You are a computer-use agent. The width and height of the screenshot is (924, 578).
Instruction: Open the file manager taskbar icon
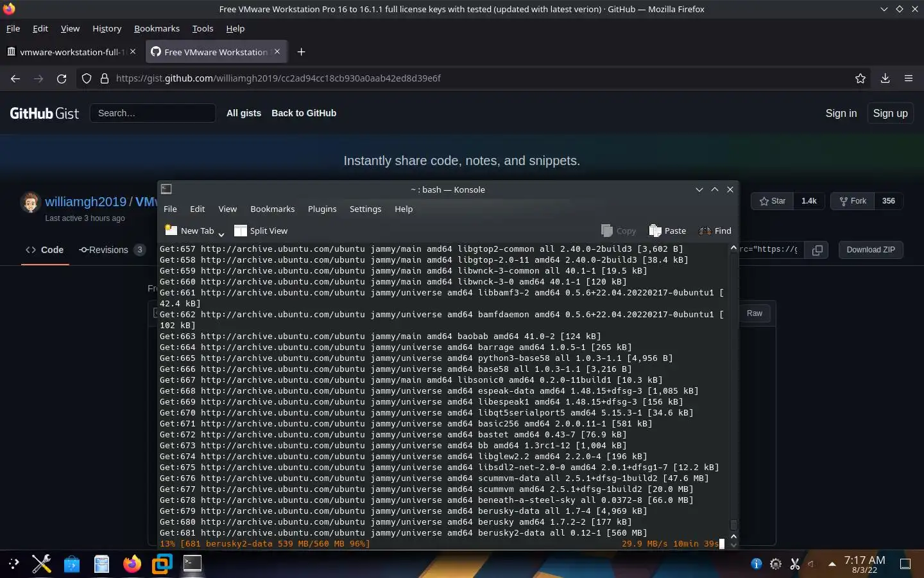[x=101, y=564]
